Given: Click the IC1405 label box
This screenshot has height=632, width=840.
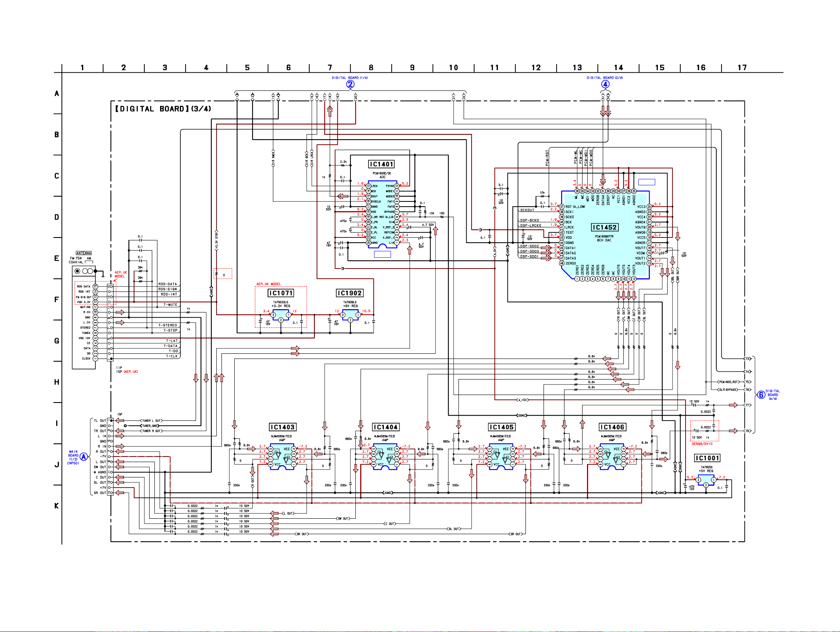Looking at the screenshot, I should (501, 427).
